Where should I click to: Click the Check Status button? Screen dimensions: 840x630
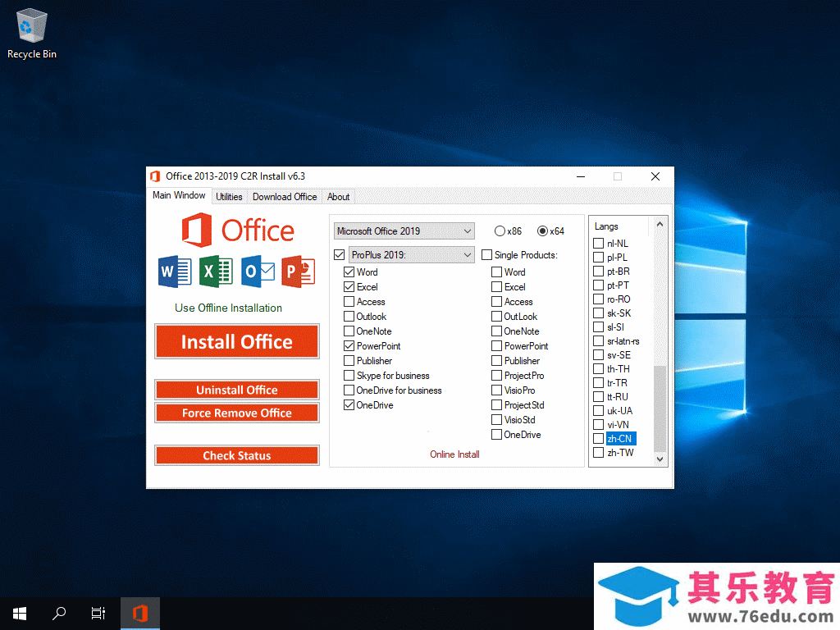click(237, 455)
